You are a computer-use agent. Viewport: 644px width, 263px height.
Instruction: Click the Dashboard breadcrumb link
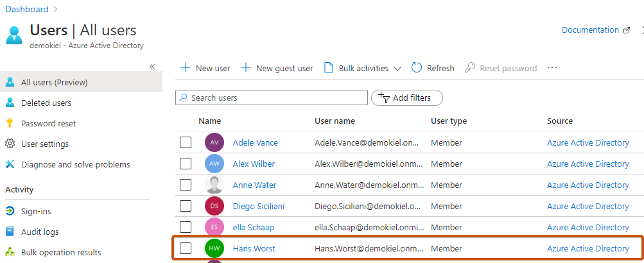pyautogui.click(x=27, y=9)
